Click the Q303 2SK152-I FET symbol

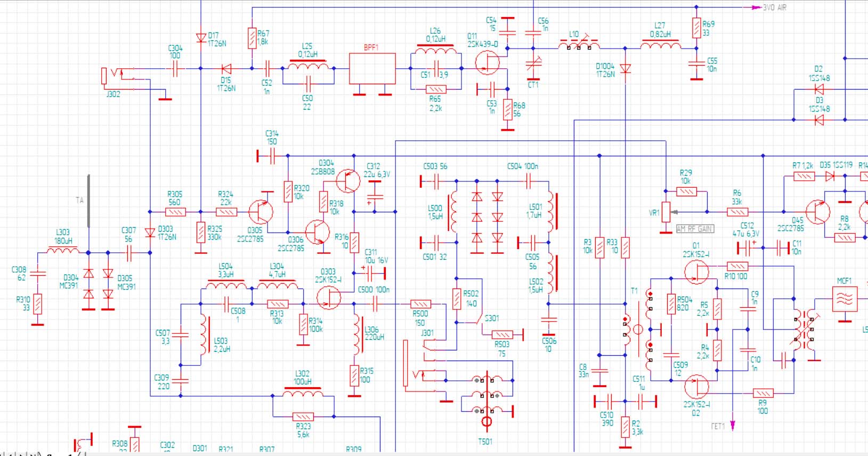pos(329,297)
